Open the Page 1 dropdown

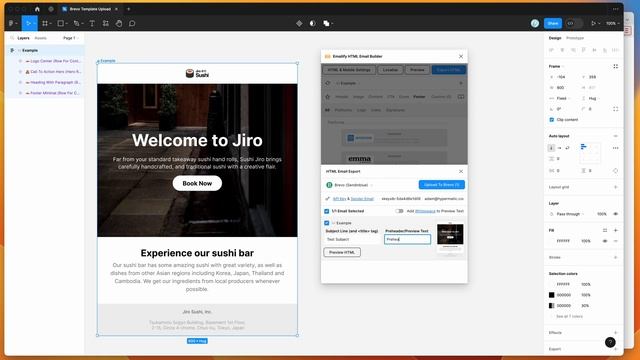(71, 38)
